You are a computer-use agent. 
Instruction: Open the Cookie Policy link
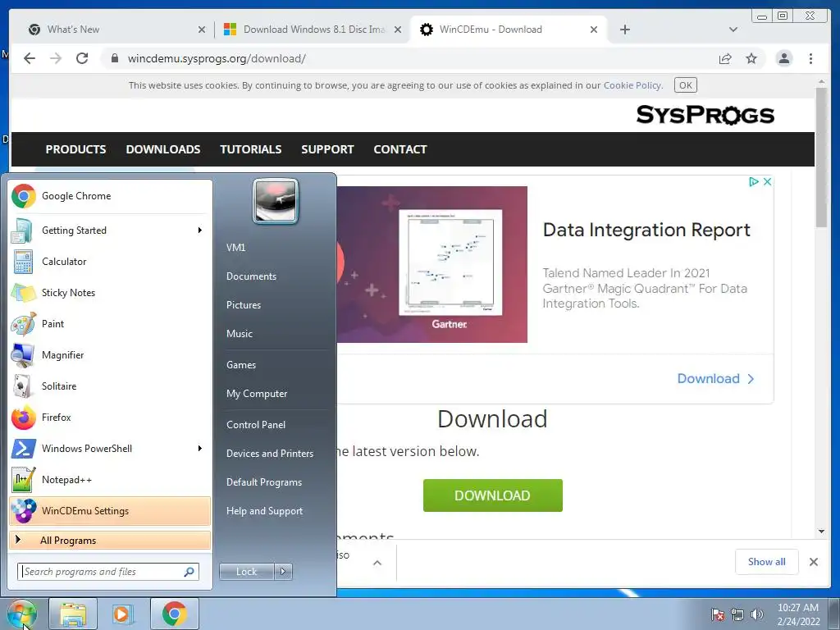coord(632,85)
